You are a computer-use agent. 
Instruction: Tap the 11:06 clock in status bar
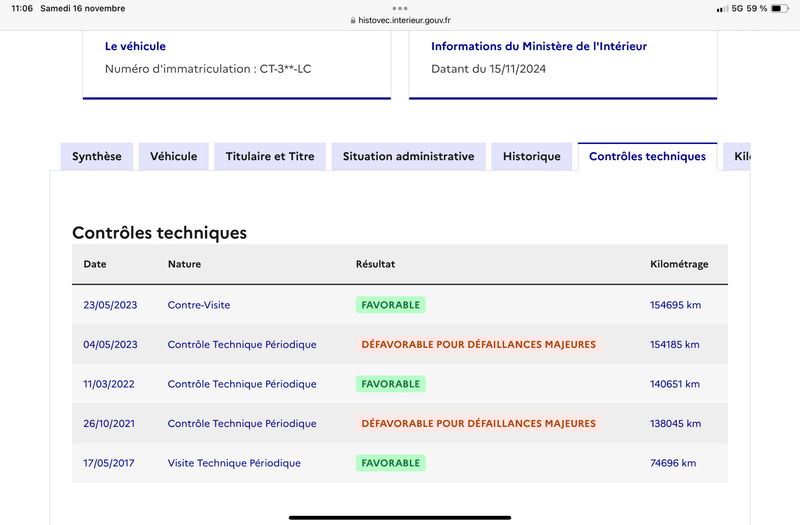22,9
